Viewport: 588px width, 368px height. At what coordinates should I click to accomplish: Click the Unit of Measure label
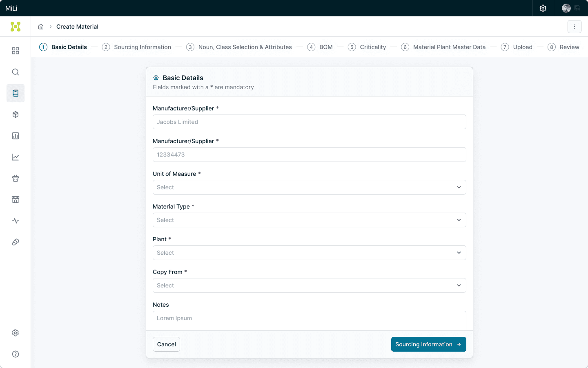point(177,174)
